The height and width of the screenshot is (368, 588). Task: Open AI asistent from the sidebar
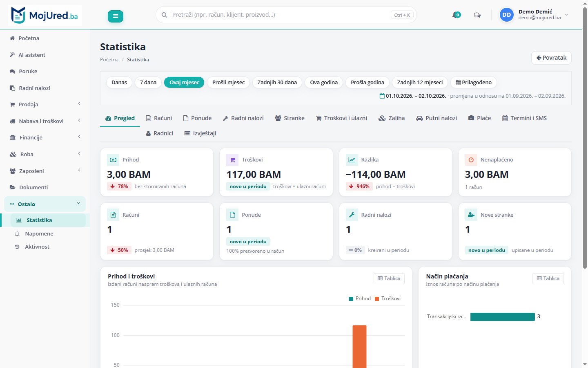coord(45,55)
